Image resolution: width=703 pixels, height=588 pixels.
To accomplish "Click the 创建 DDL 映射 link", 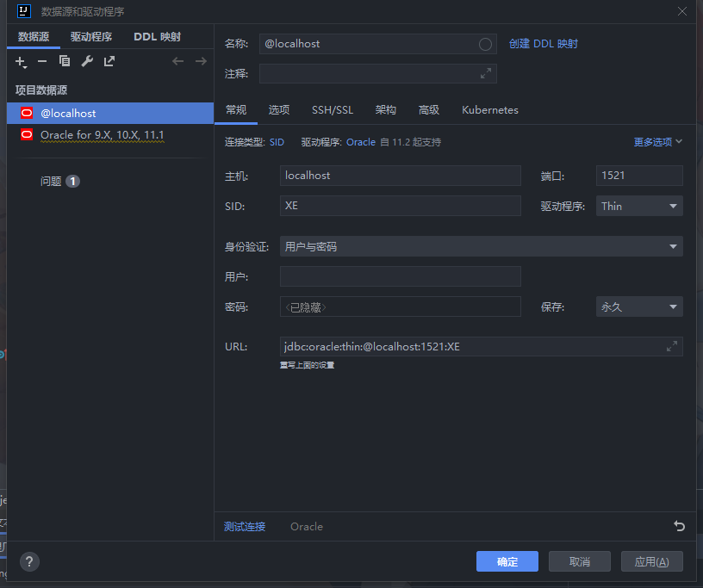I will pos(544,44).
